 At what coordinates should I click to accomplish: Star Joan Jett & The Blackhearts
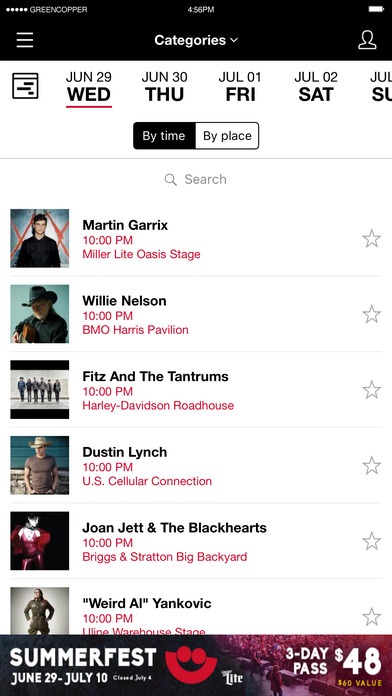coord(372,541)
